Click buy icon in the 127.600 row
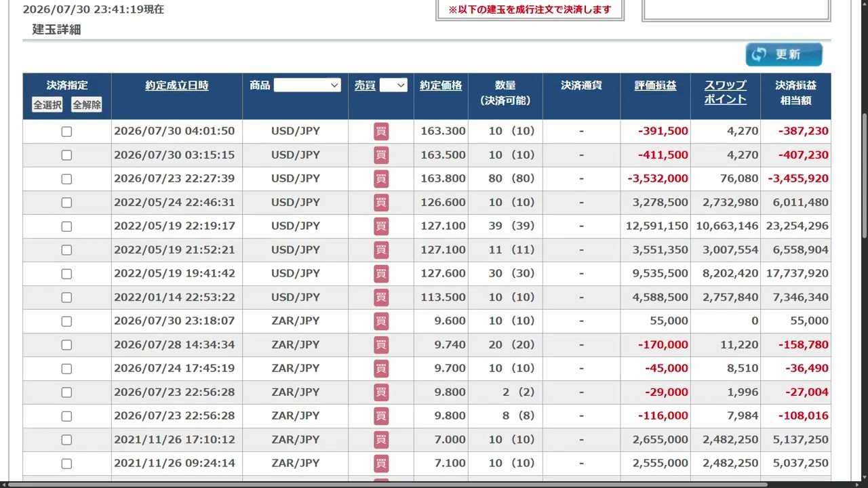The width and height of the screenshot is (868, 488). point(381,274)
